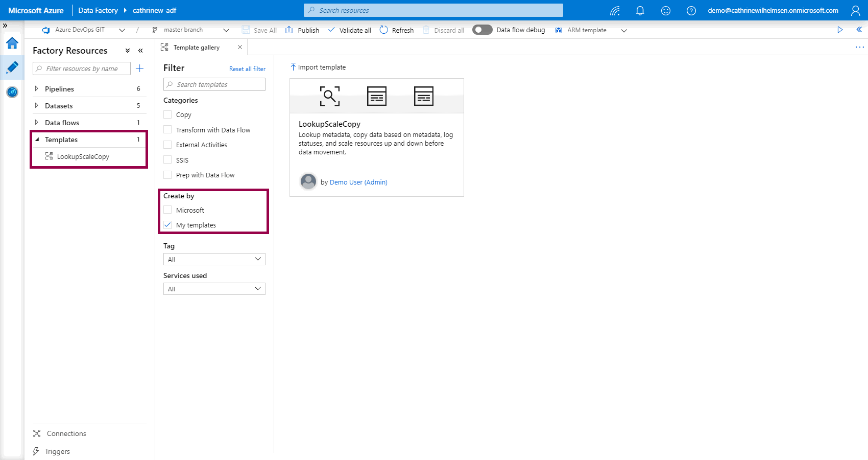868x460 pixels.
Task: Click the Reset all filter link
Action: pos(247,69)
